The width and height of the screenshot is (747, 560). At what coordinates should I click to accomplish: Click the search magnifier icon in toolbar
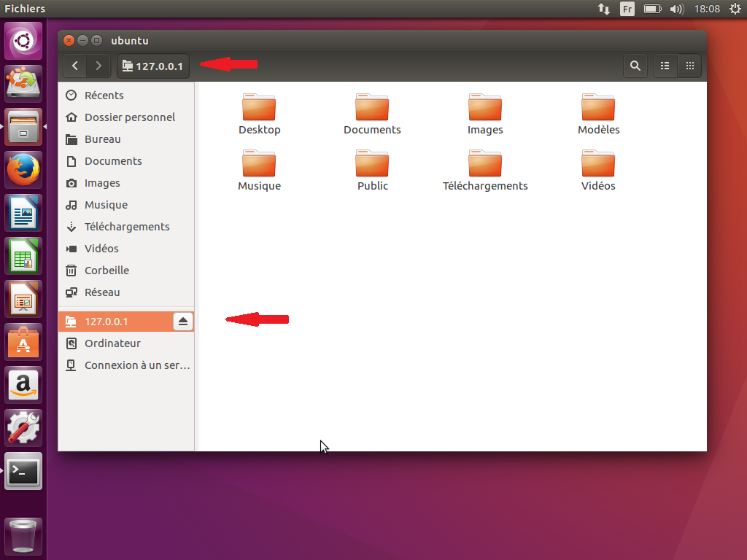635,66
